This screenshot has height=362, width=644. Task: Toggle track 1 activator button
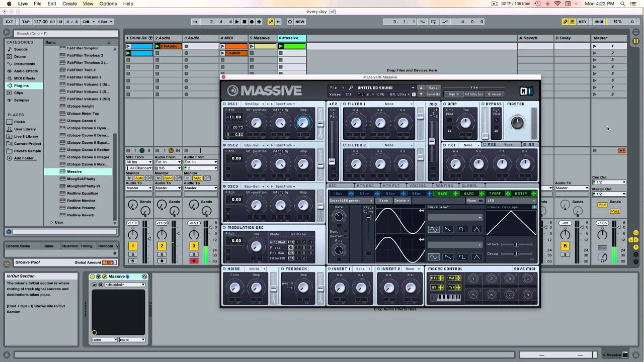(x=133, y=246)
